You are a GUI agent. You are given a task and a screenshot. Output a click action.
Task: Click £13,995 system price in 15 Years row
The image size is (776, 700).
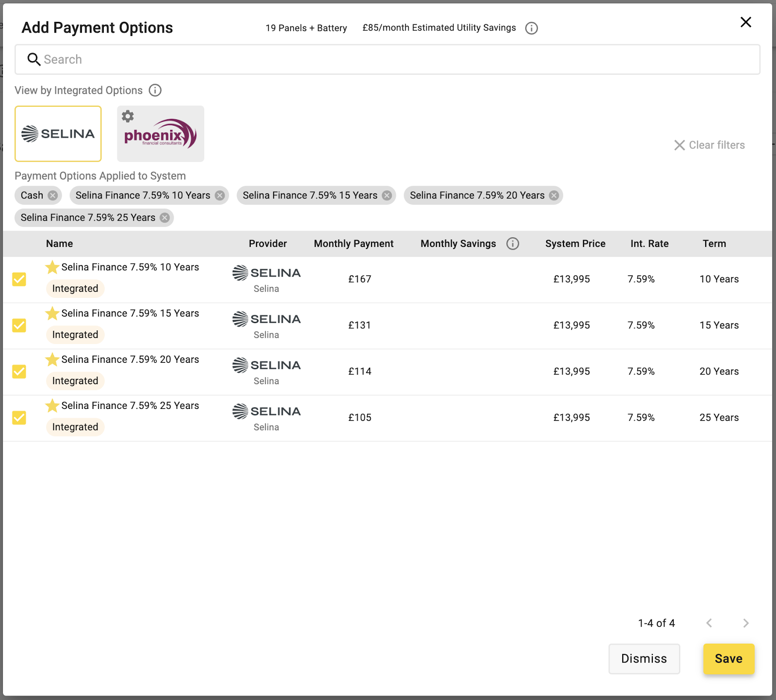[x=572, y=325]
